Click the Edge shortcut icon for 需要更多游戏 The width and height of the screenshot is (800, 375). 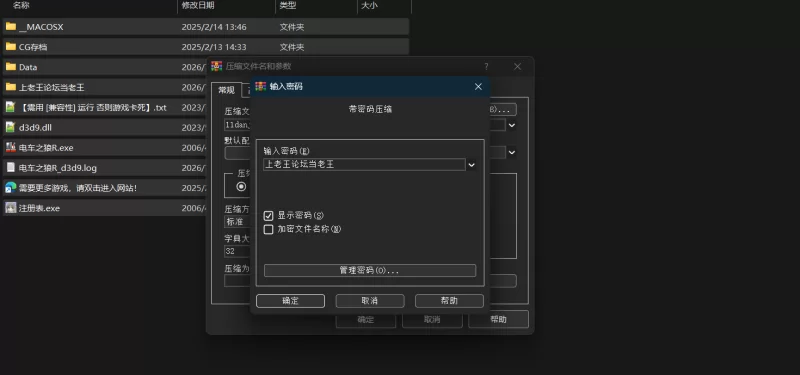tap(10, 188)
